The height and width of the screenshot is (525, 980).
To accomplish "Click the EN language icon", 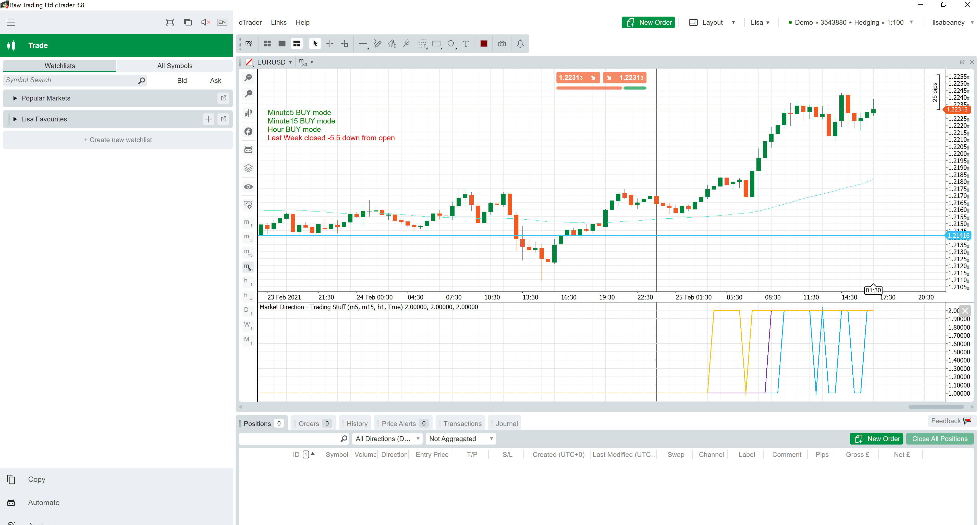I will (222, 22).
